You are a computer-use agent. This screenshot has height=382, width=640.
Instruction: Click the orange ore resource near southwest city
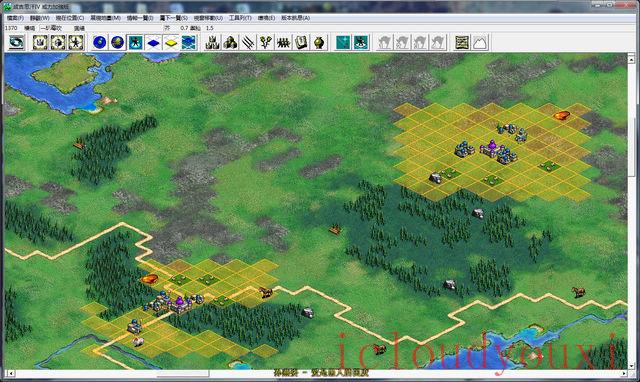click(x=149, y=279)
